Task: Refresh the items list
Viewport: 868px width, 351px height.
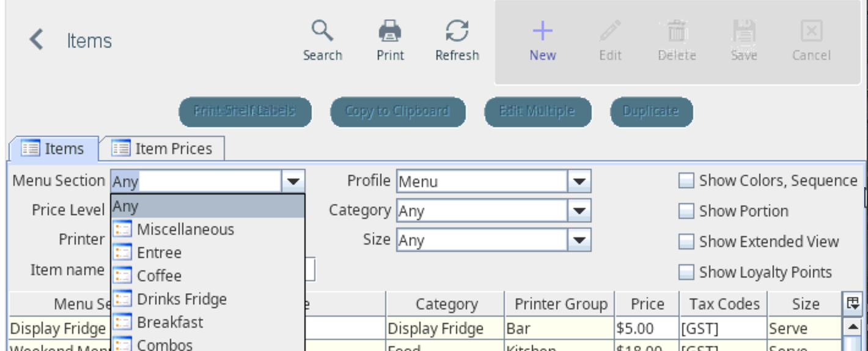Action: coord(457,40)
